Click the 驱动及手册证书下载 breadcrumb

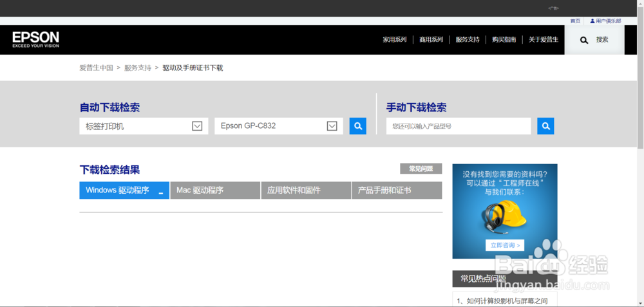(x=193, y=68)
